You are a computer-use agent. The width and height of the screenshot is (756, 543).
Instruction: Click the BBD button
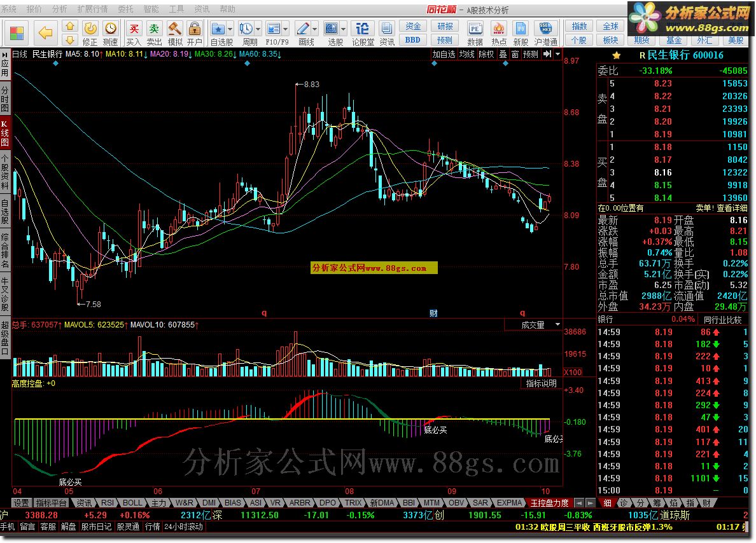(413, 40)
